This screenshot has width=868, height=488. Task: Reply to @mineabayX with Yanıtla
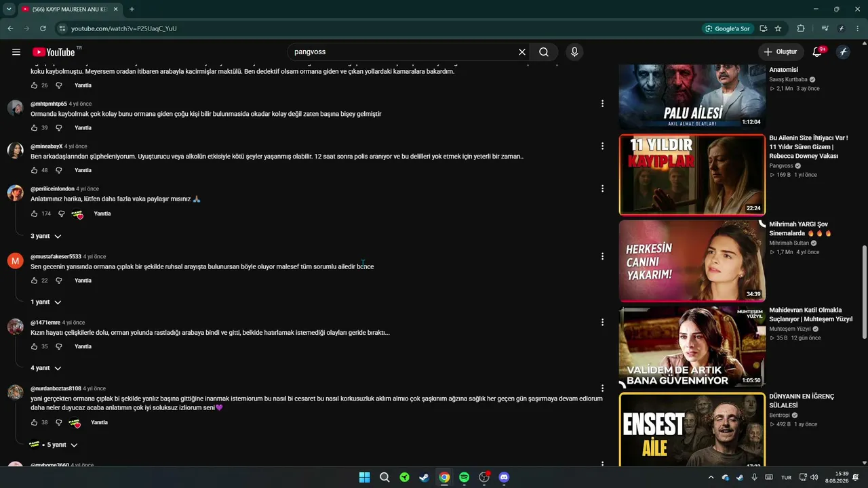[x=83, y=171]
